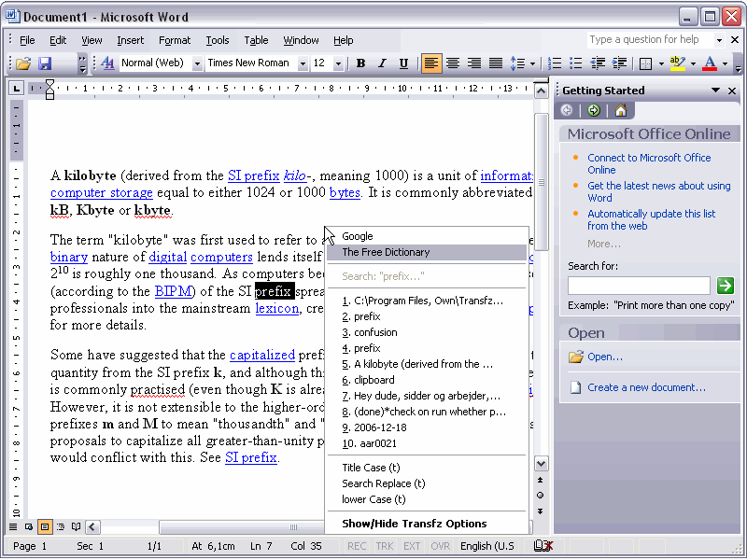Click the Outside Border icon
Viewport: 747px width, 560px height.
(x=645, y=63)
